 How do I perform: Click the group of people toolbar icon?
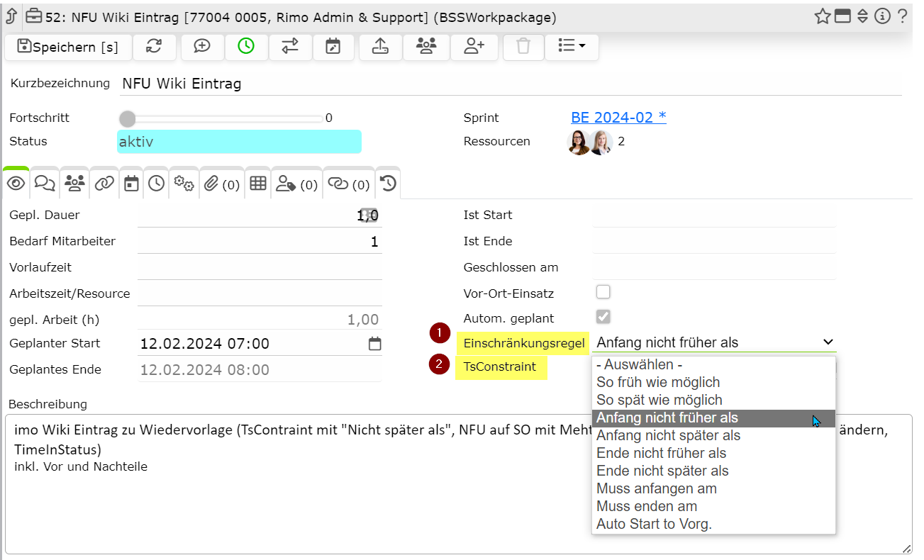(426, 47)
